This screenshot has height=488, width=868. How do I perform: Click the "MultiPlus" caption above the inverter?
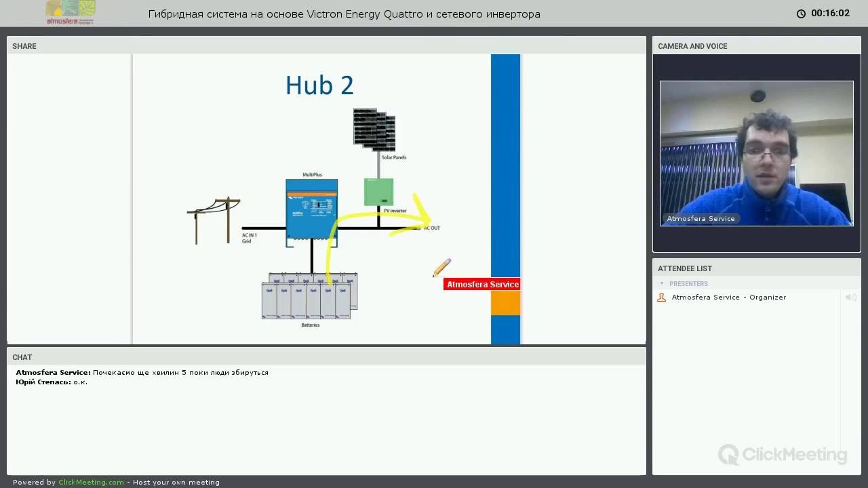pos(312,175)
